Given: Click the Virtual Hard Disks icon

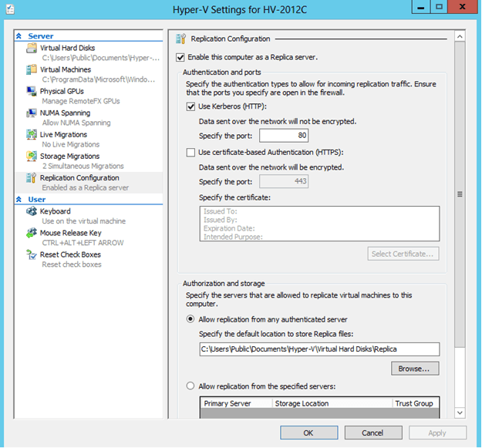Looking at the screenshot, I should point(32,48).
